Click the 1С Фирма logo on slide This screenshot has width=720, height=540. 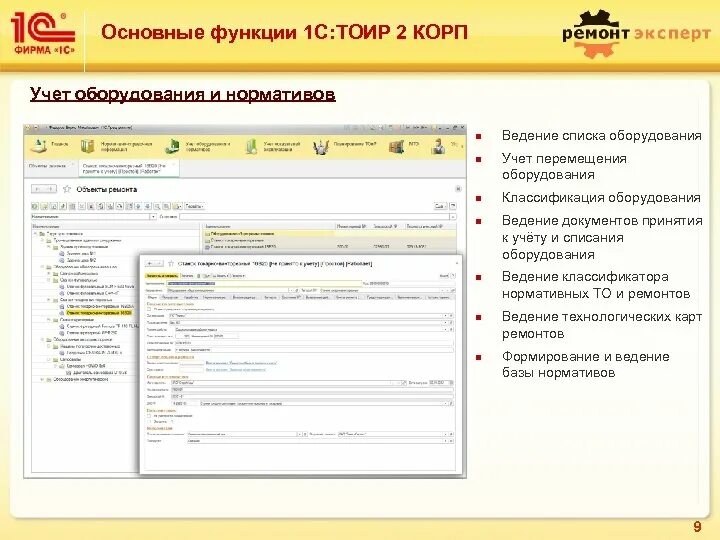coord(43,34)
